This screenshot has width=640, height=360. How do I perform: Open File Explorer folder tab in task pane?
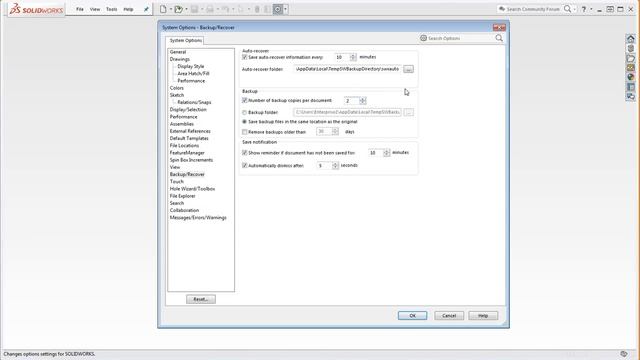click(x=631, y=58)
